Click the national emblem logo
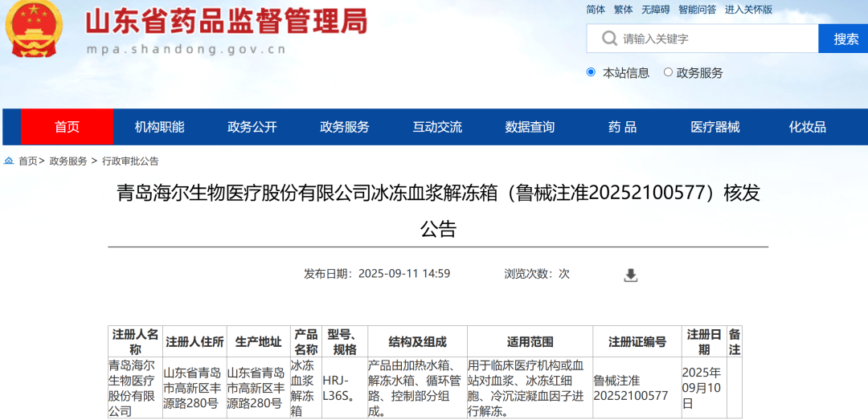The image size is (868, 420). pyautogui.click(x=35, y=27)
